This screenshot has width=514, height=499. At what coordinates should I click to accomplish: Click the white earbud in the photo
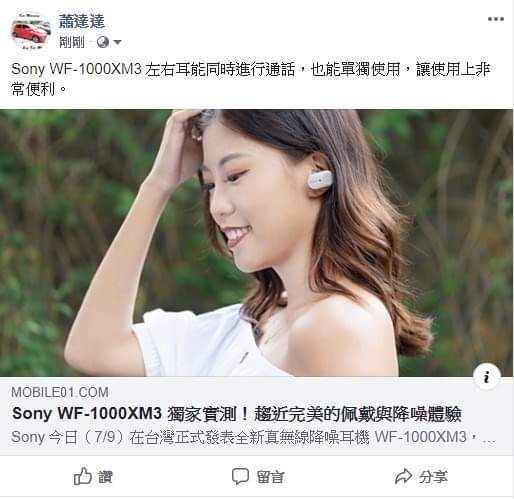(x=320, y=179)
